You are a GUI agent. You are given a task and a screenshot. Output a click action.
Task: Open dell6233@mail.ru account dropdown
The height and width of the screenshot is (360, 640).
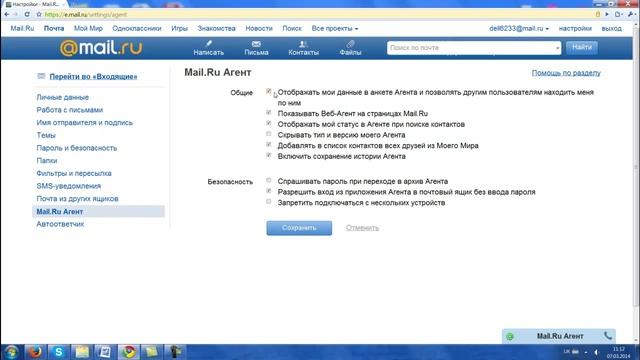pos(519,29)
